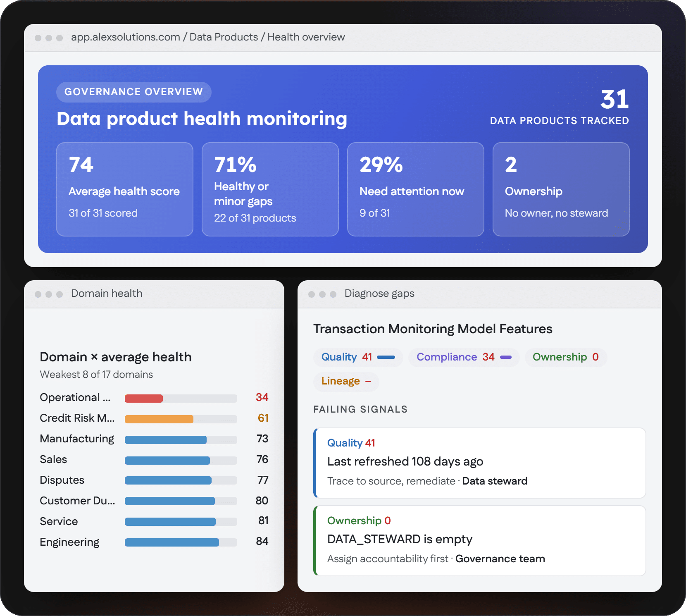Screen dimensions: 686x616
Task: Select the Lineage pill
Action: (346, 381)
